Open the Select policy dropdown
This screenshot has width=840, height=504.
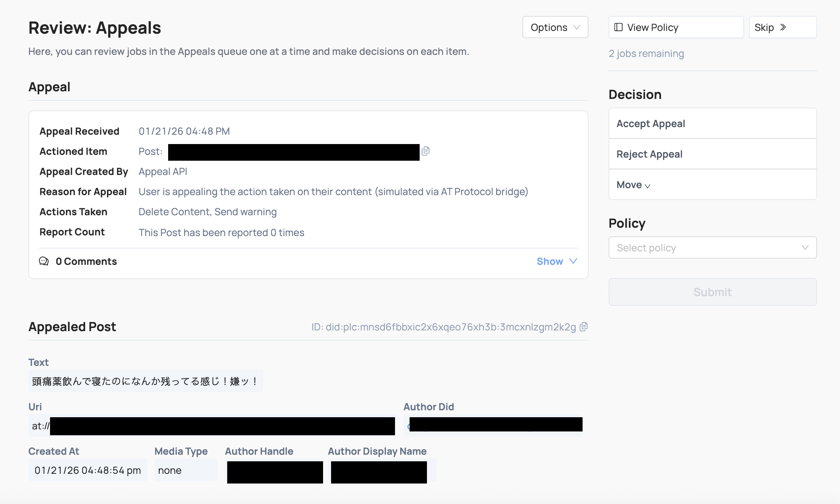712,247
